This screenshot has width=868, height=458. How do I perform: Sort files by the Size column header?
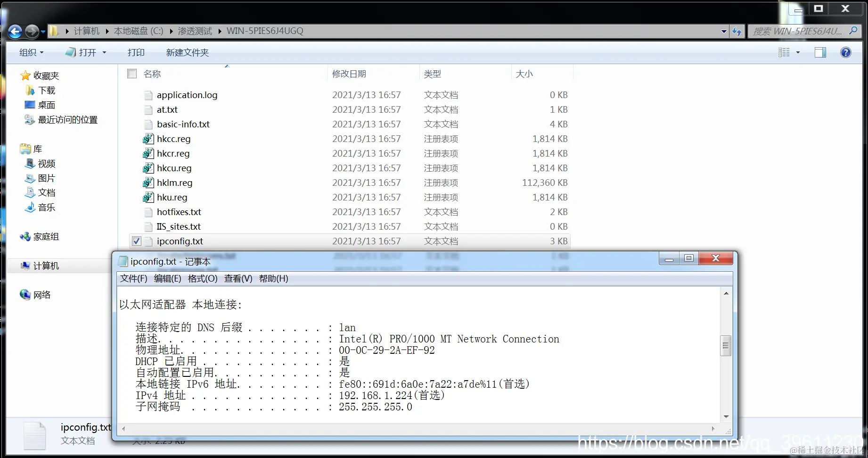click(x=524, y=74)
